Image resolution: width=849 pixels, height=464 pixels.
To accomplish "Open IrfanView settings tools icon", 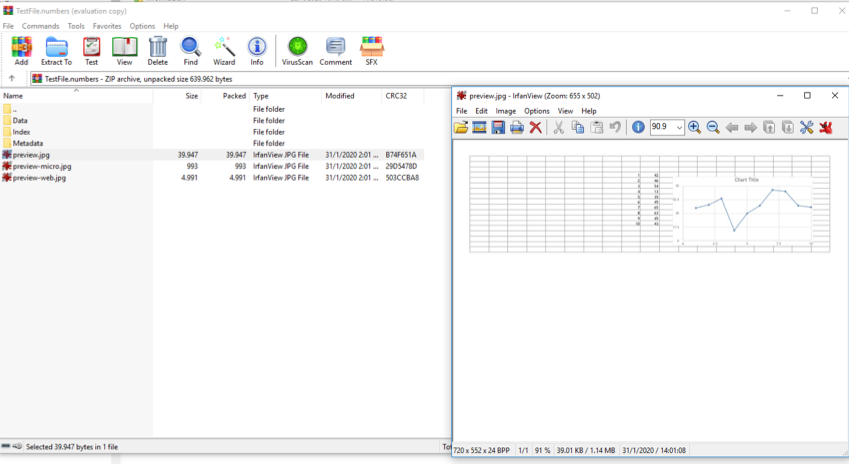I will click(807, 127).
